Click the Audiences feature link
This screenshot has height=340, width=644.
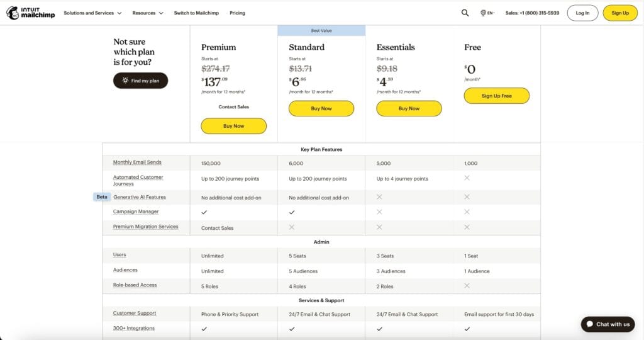coord(125,269)
